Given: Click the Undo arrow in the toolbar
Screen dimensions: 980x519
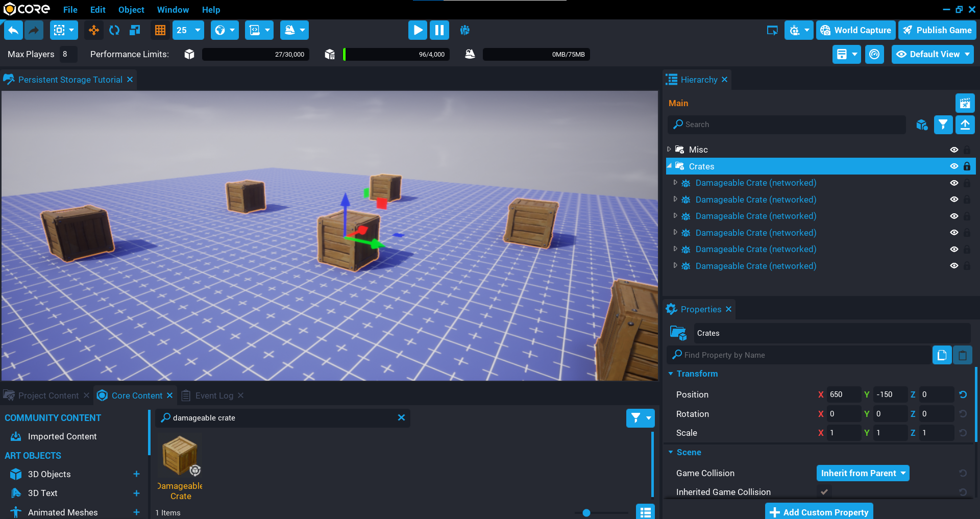Looking at the screenshot, I should point(13,30).
